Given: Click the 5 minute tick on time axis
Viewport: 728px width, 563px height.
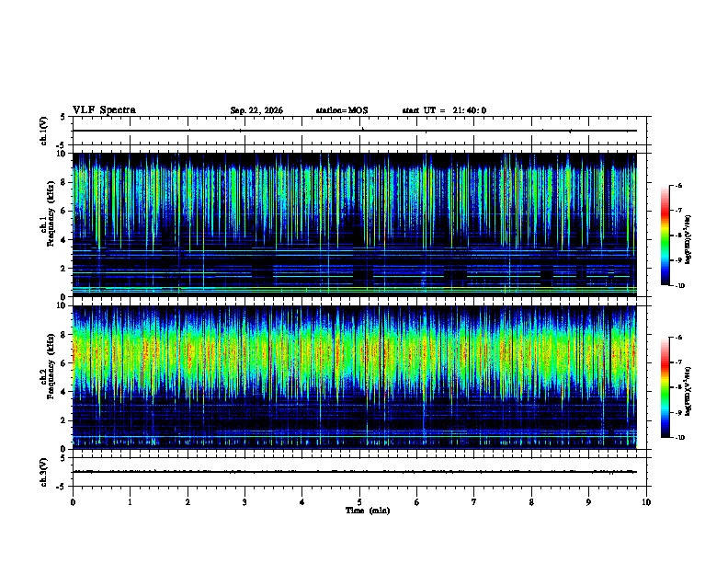Looking at the screenshot, I should pos(359,502).
